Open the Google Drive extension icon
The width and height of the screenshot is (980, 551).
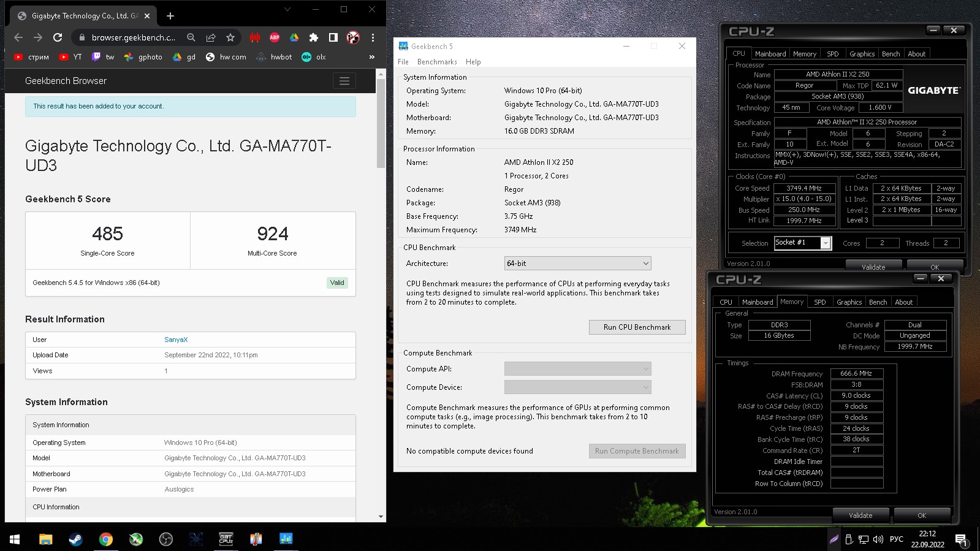(x=294, y=37)
